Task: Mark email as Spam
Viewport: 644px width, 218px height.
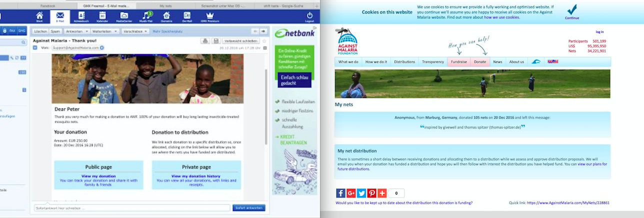Action: tap(55, 31)
